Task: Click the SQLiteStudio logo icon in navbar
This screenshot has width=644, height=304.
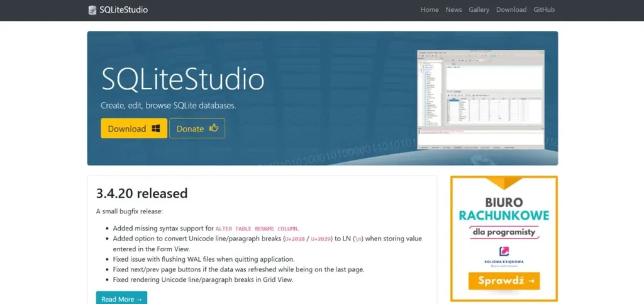Action: point(93,10)
